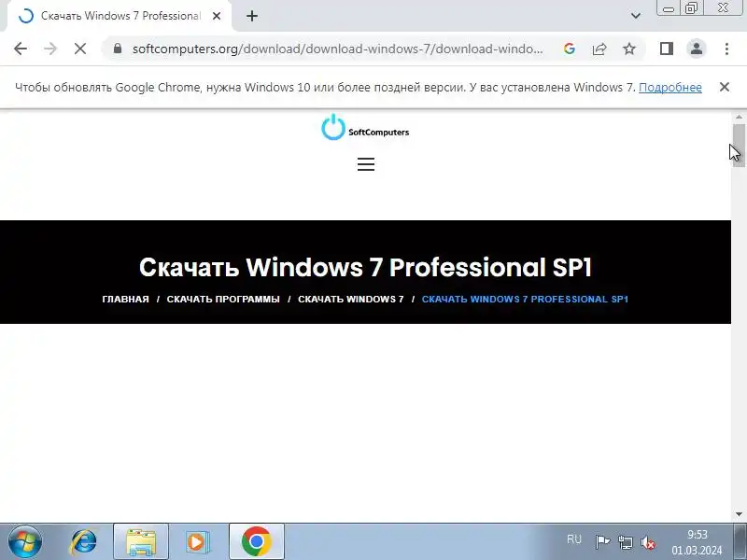The height and width of the screenshot is (560, 747).
Task: Select the Скачать Windows 7 Professional tab
Action: point(120,16)
